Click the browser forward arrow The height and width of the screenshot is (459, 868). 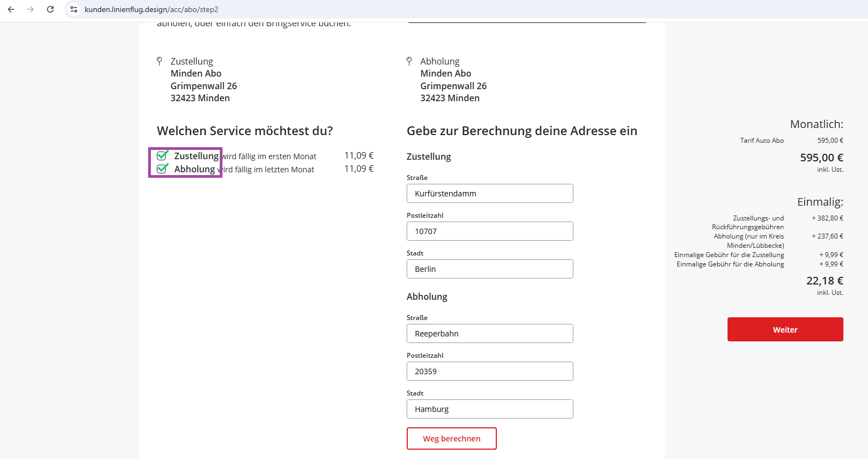pyautogui.click(x=31, y=9)
